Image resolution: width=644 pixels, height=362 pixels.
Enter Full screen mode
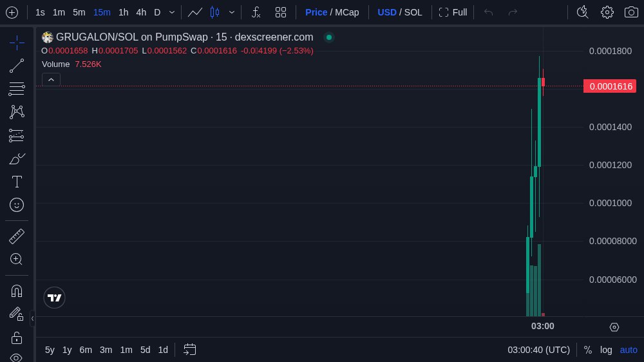(453, 12)
